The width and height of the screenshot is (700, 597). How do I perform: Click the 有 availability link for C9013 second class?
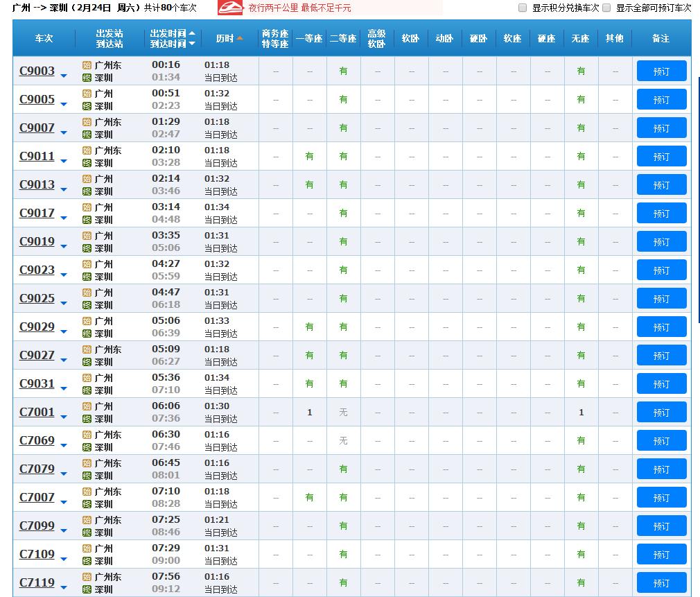point(343,184)
